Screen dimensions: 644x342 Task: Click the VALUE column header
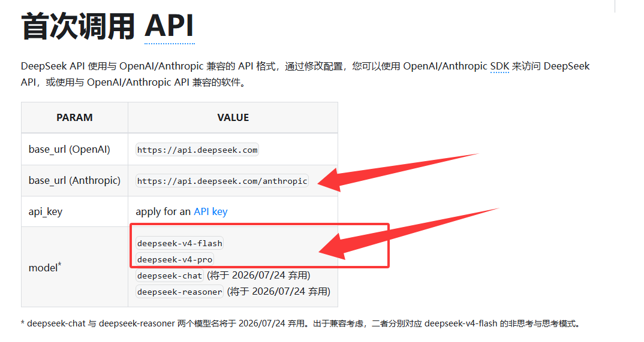tap(233, 117)
